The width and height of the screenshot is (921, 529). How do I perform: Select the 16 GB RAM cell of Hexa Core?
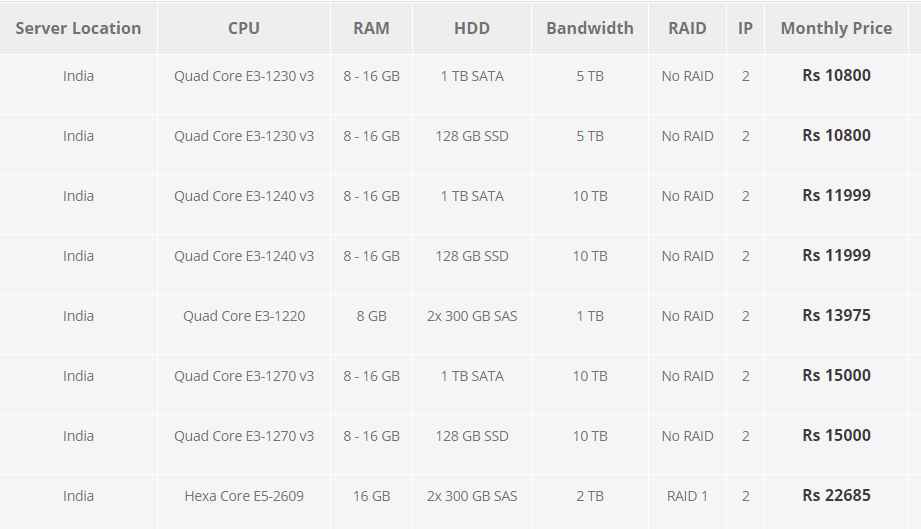[371, 496]
